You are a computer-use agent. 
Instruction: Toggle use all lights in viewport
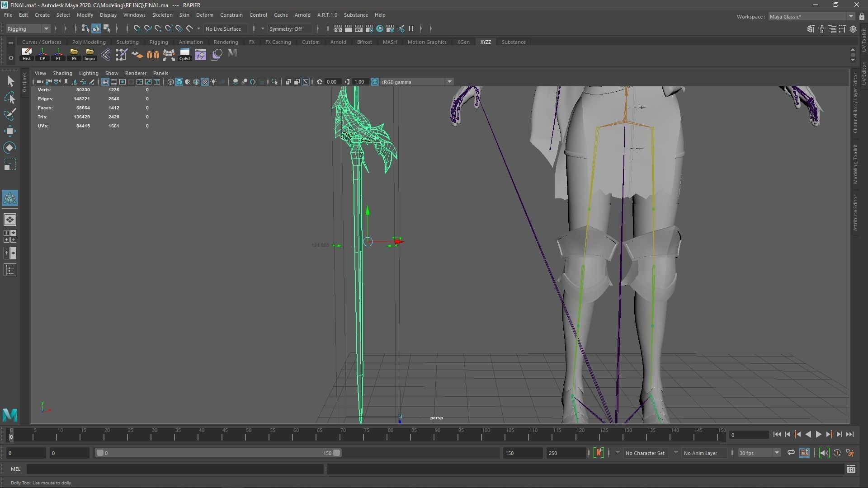tap(213, 82)
